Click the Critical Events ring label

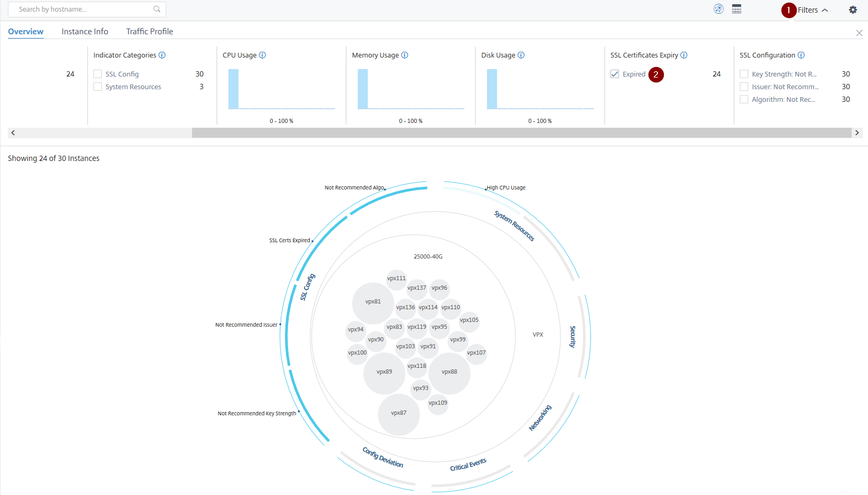coord(468,465)
